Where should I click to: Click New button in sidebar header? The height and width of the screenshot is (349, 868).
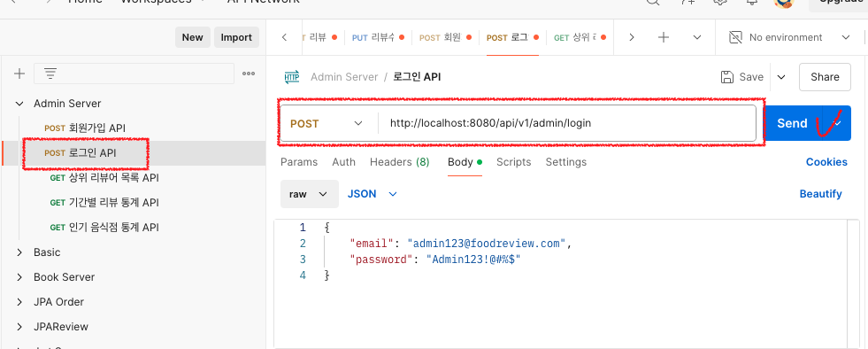pos(193,37)
